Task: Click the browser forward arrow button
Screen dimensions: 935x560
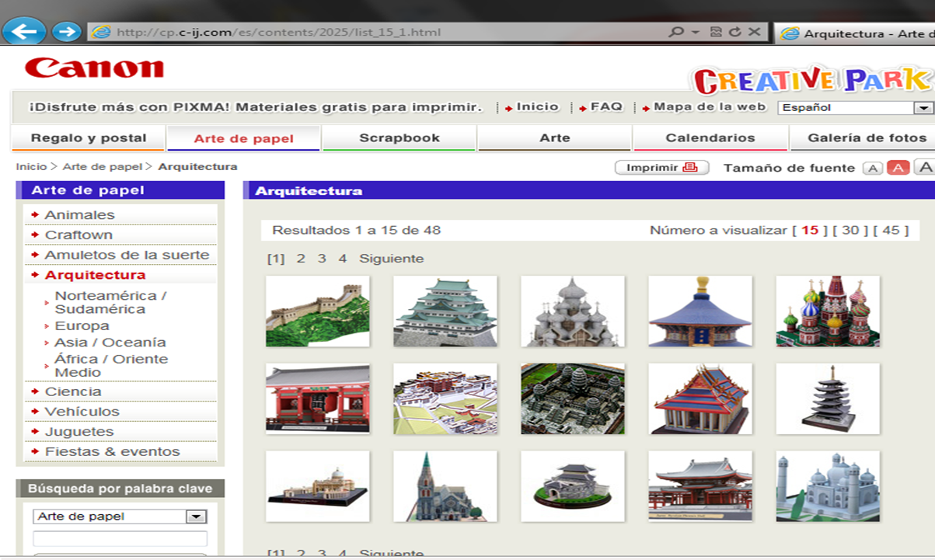Action: click(67, 32)
